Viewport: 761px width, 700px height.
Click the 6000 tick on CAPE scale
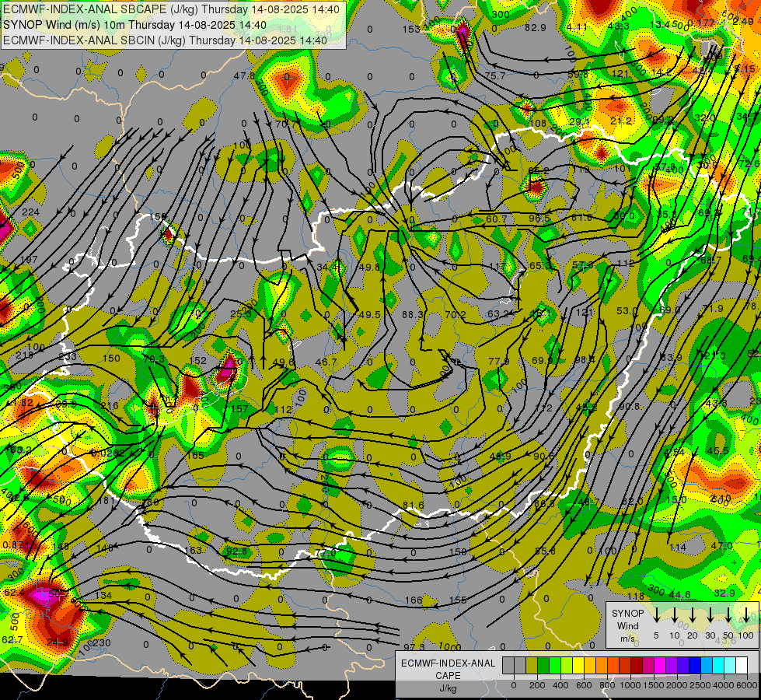tap(746, 685)
